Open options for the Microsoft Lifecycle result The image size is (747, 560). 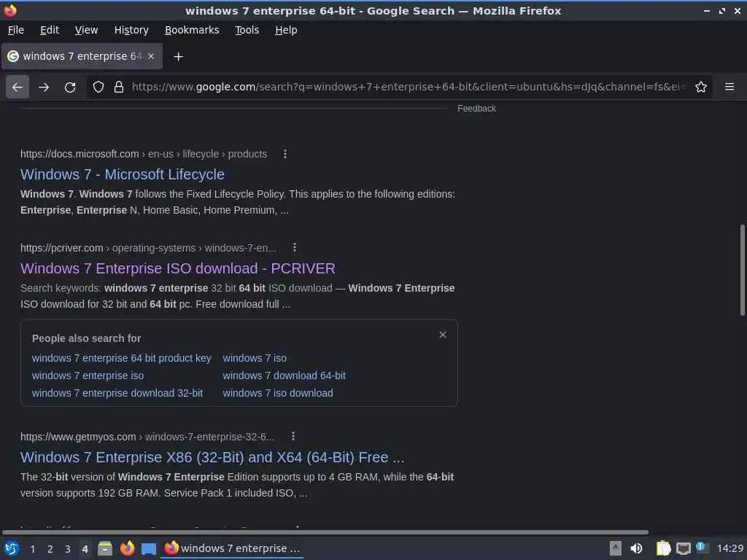pyautogui.click(x=285, y=154)
